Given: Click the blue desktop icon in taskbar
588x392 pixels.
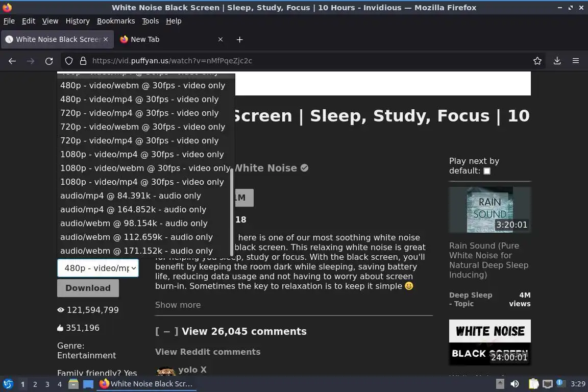Looking at the screenshot, I should click(x=88, y=384).
